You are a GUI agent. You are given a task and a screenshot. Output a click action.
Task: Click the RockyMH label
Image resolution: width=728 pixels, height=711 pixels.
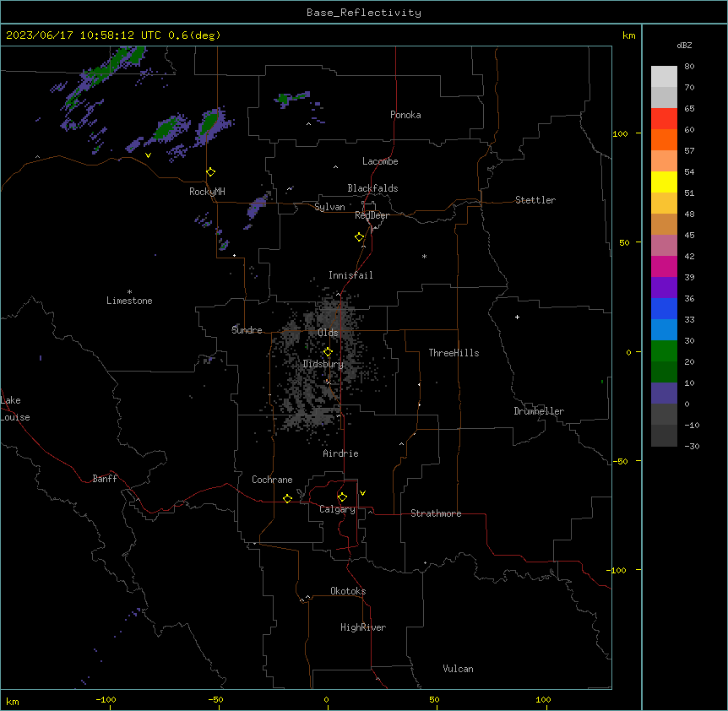(x=207, y=192)
